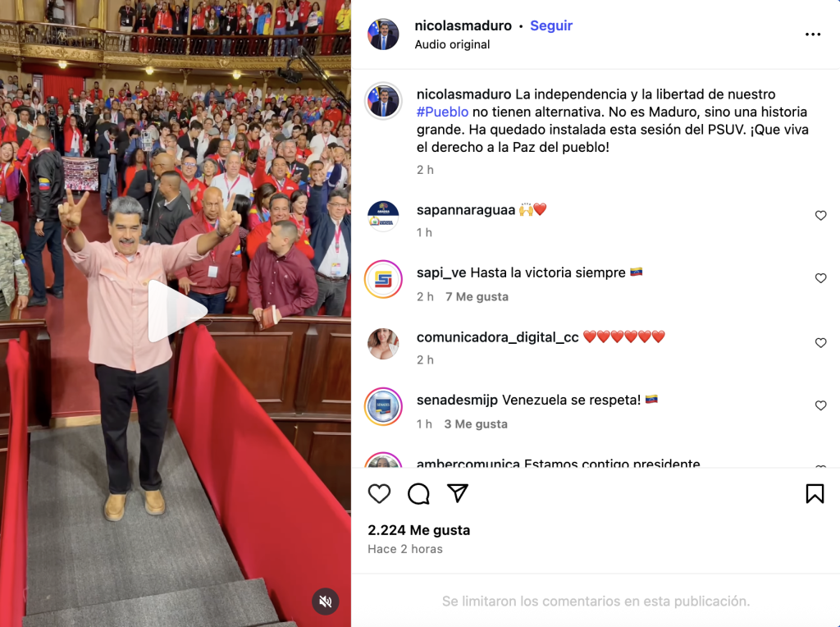This screenshot has height=627, width=840.
Task: Like comunicadora_digital_cc's comment
Action: point(820,342)
